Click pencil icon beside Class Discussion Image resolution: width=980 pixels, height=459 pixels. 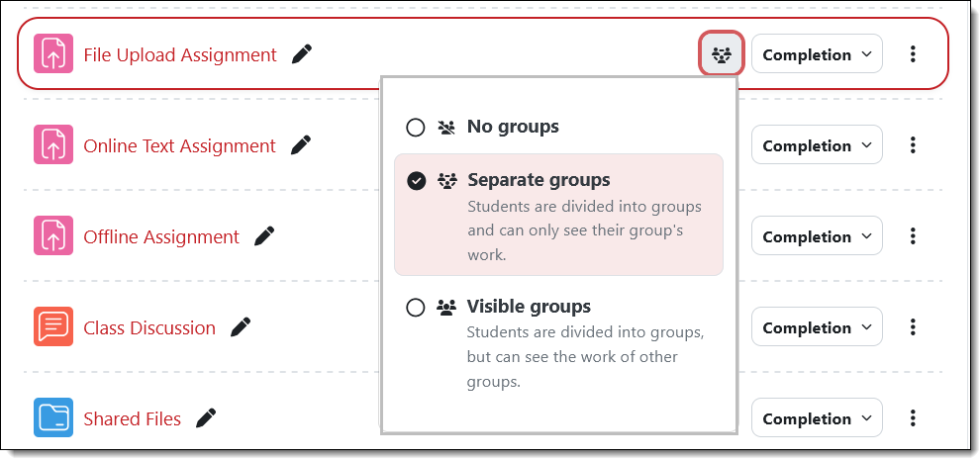tap(241, 327)
